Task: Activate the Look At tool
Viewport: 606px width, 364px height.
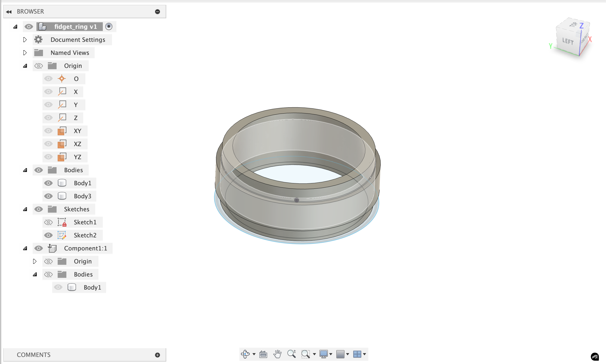Action: 263,354
